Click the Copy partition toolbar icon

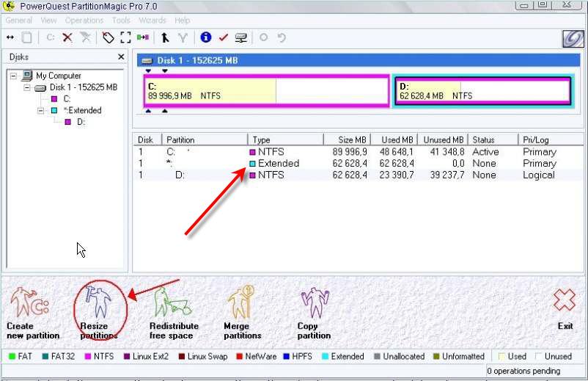(x=26, y=37)
